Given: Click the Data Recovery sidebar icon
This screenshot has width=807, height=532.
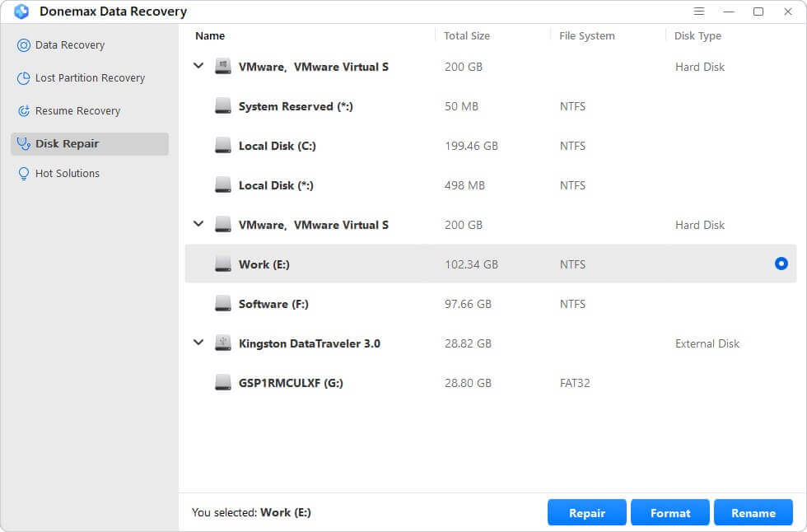Looking at the screenshot, I should coord(23,45).
